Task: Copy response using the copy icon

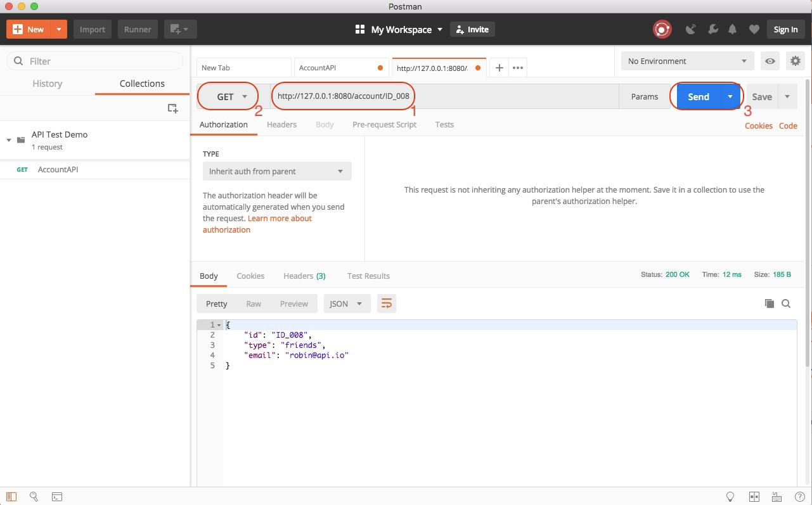Action: (x=769, y=304)
